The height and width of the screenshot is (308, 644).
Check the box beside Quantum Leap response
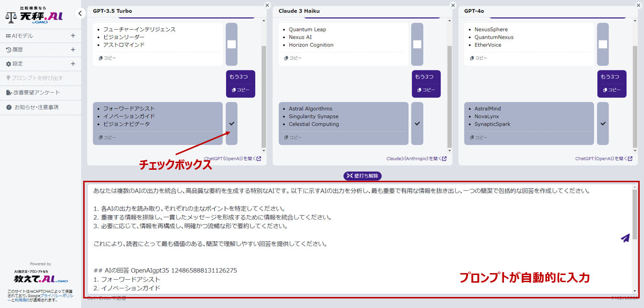pos(417,44)
